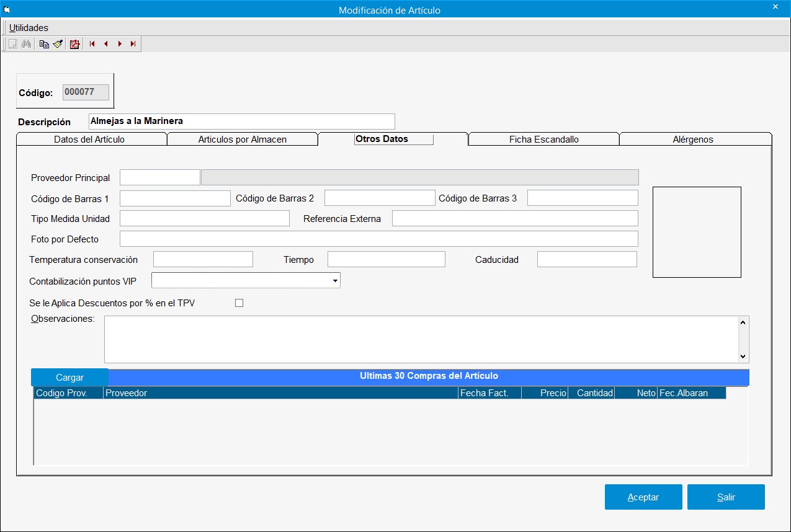Click the Tipo Medida Unidad field
This screenshot has width=791, height=532.
[205, 218]
